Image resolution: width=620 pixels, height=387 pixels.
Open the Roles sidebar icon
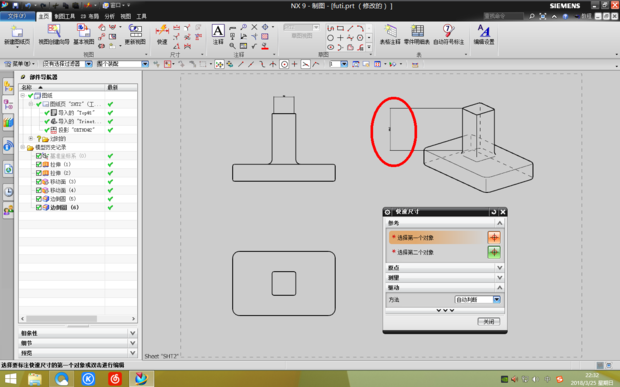tap(8, 211)
